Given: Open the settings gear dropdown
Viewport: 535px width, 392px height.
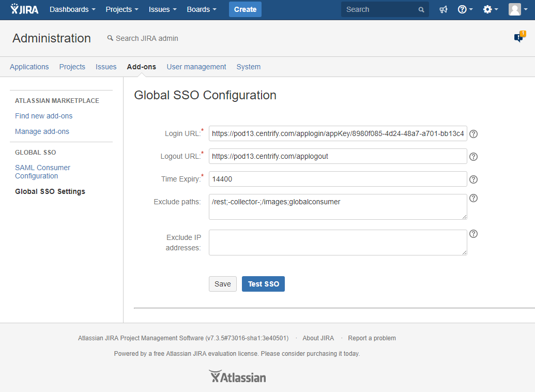Looking at the screenshot, I should pyautogui.click(x=490, y=9).
